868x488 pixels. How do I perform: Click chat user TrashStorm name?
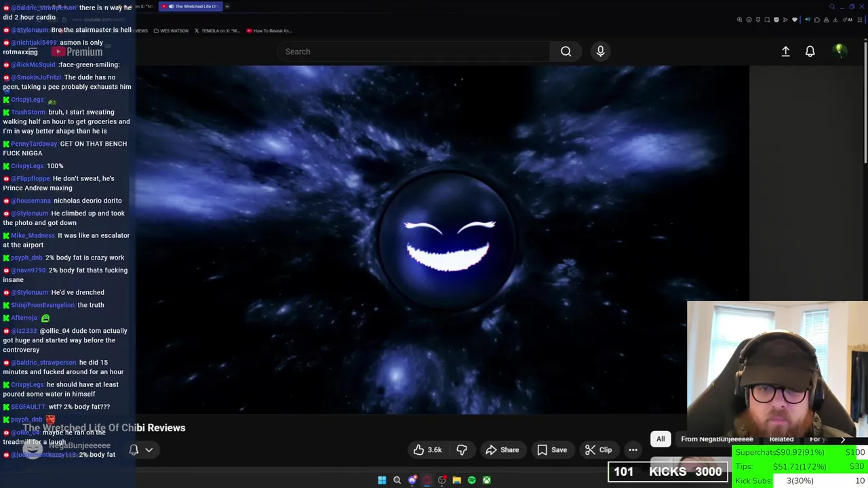(28, 112)
